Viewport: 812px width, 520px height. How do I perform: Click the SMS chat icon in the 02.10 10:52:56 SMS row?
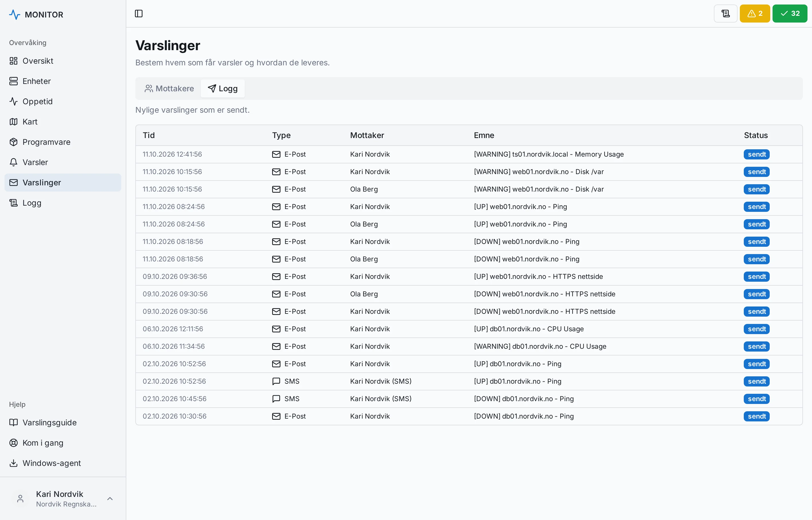[276, 381]
